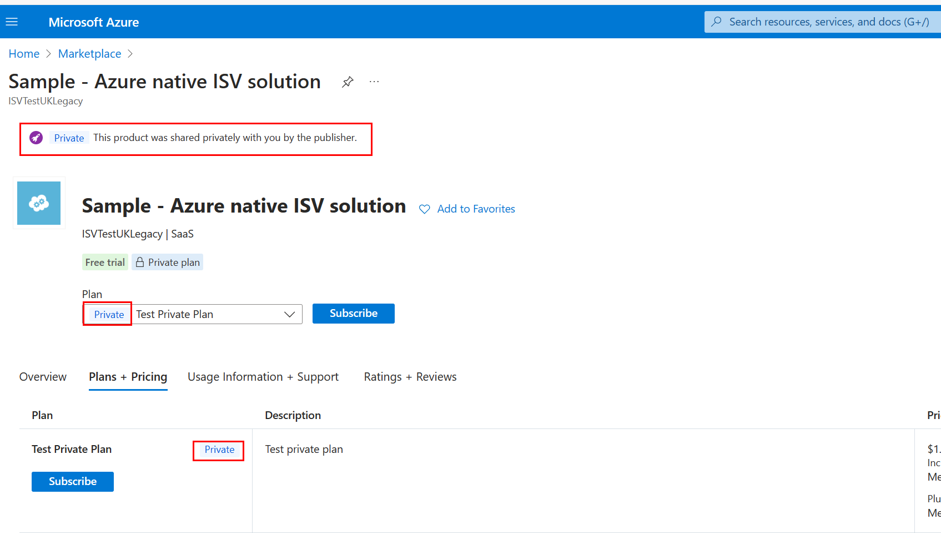The width and height of the screenshot is (941, 560).
Task: Focus the search resources input field
Action: coord(828,22)
